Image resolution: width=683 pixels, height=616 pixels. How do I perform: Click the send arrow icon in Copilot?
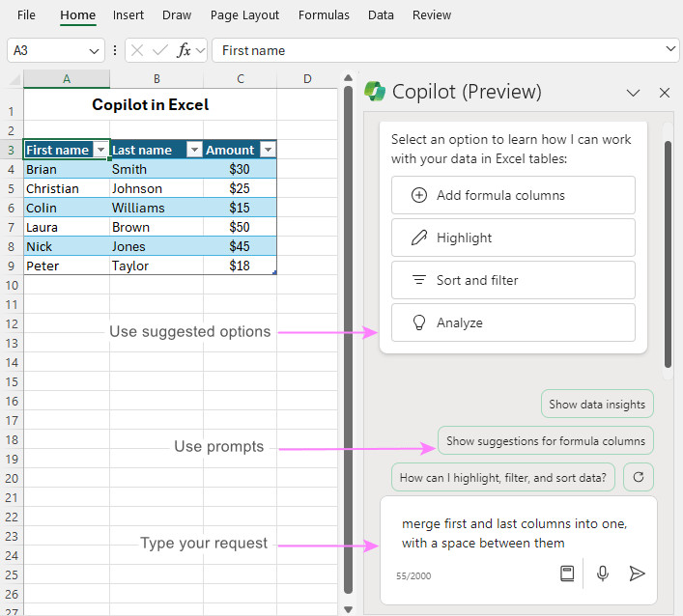[x=637, y=574]
